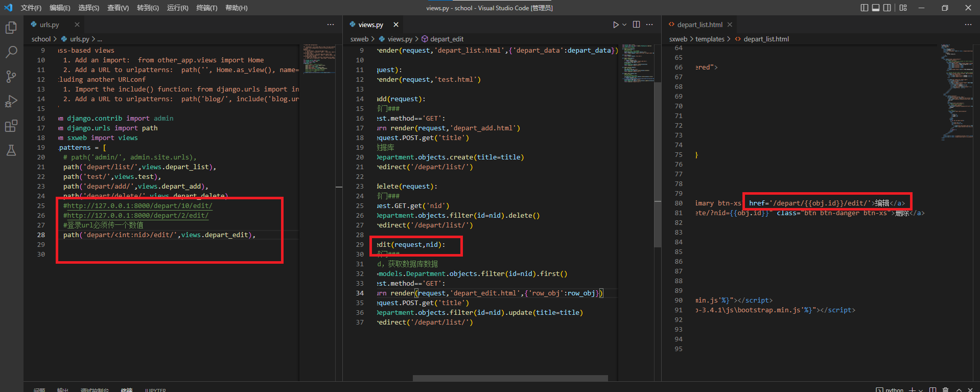Split the views.py editor to the right
This screenshot has height=392, width=980.
click(x=636, y=25)
